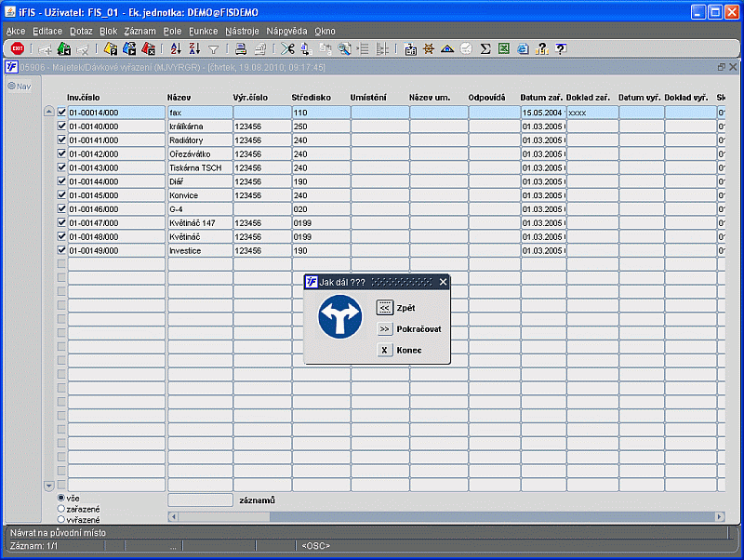Click the horizontal scrollbar right arrow
The width and height of the screenshot is (744, 560).
tap(719, 516)
